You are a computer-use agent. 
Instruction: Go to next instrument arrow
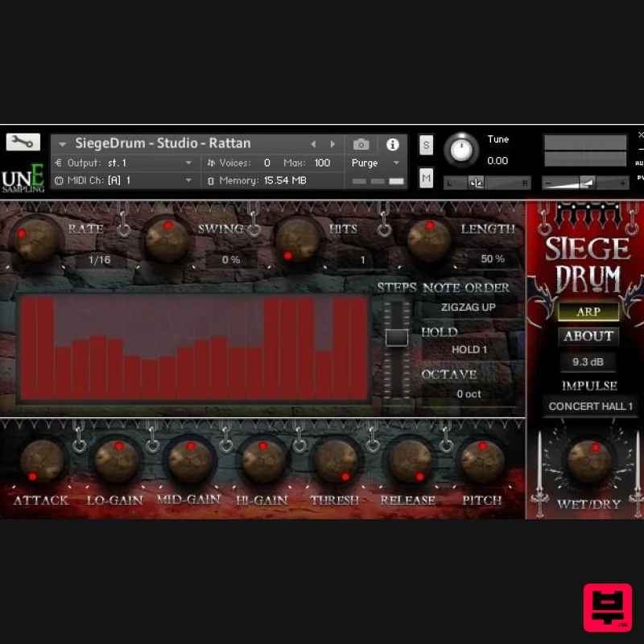pos(332,144)
